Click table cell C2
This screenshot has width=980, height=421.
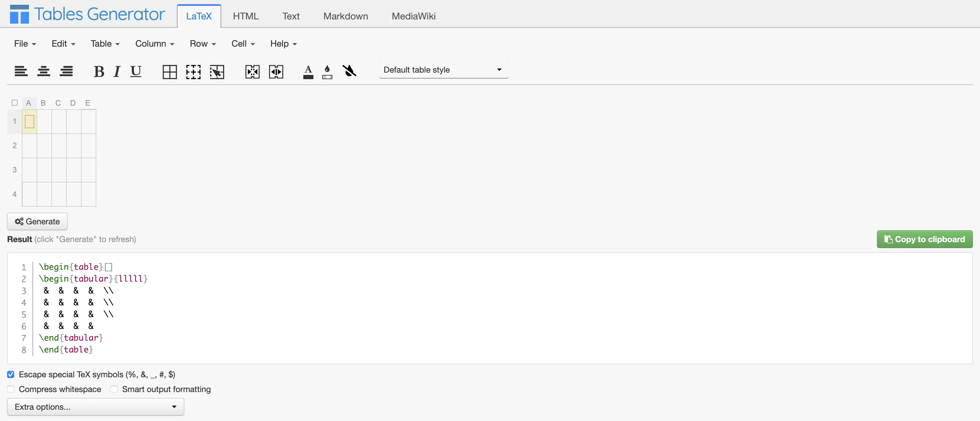coord(59,146)
